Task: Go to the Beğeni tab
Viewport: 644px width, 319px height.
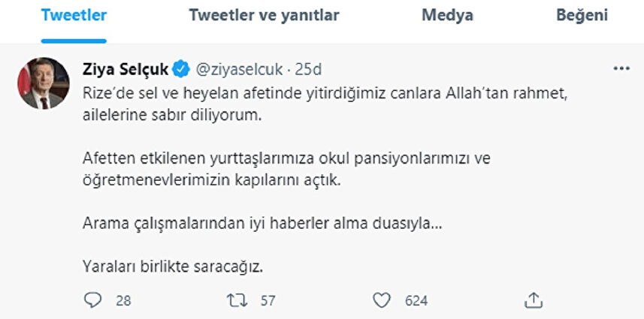Action: (582, 16)
